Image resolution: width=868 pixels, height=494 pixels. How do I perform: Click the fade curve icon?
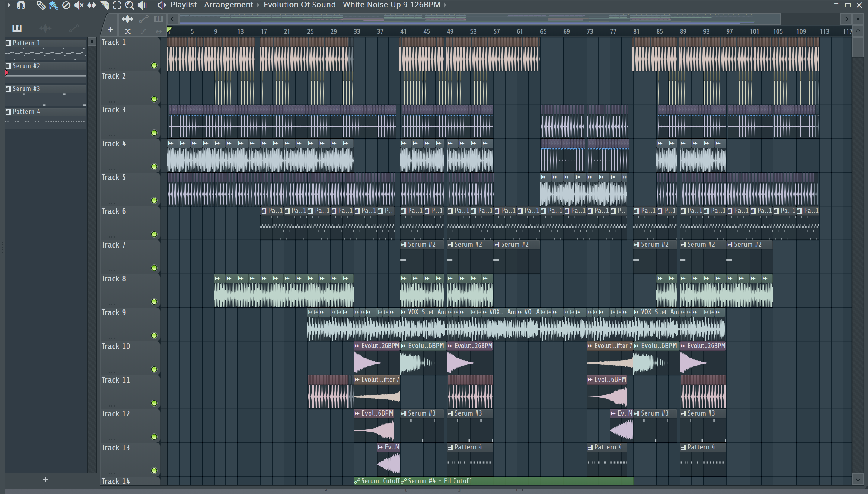(143, 32)
